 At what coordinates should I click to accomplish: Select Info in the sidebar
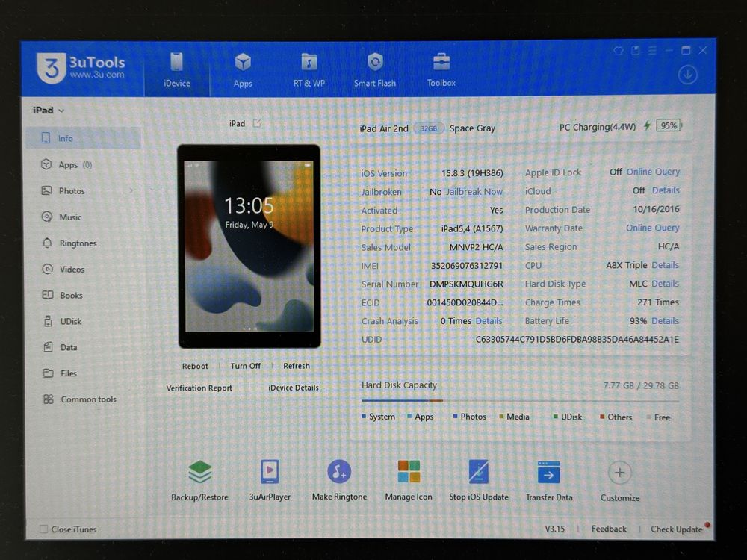83,138
